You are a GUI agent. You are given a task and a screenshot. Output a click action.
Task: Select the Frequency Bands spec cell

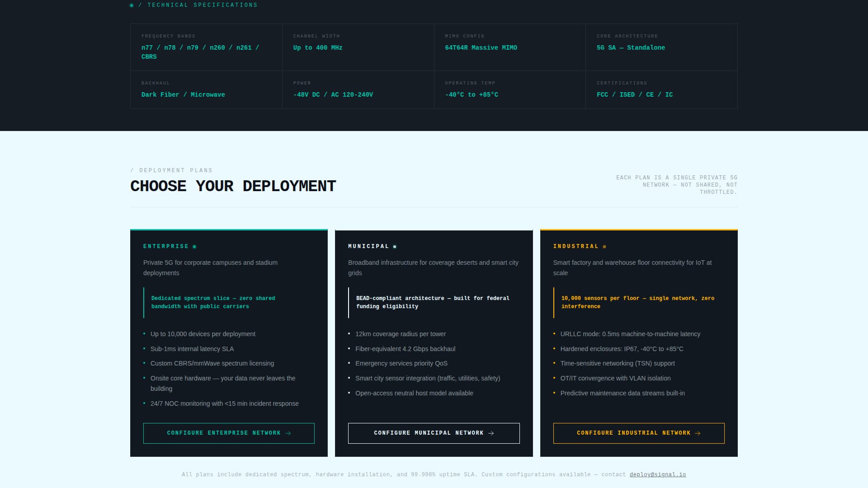tap(206, 47)
